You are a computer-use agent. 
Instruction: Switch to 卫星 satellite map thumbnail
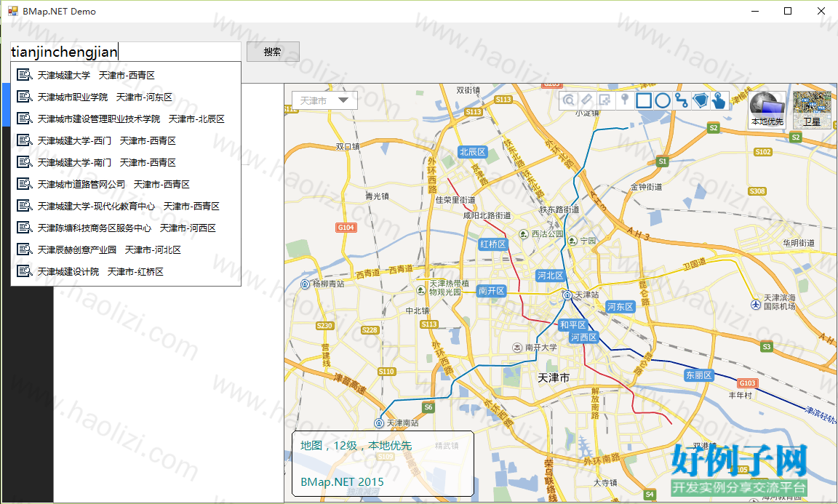(x=812, y=110)
